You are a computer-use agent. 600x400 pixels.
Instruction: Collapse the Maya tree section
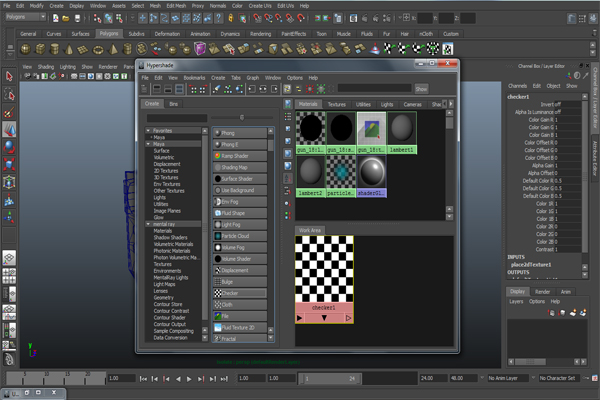pyautogui.click(x=148, y=144)
